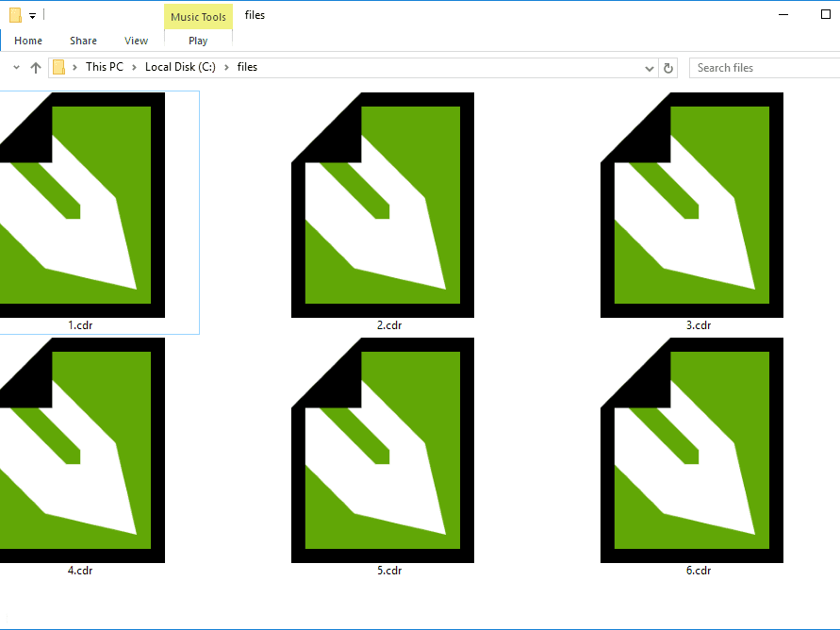
Task: Refresh the files folder view
Action: pos(668,68)
